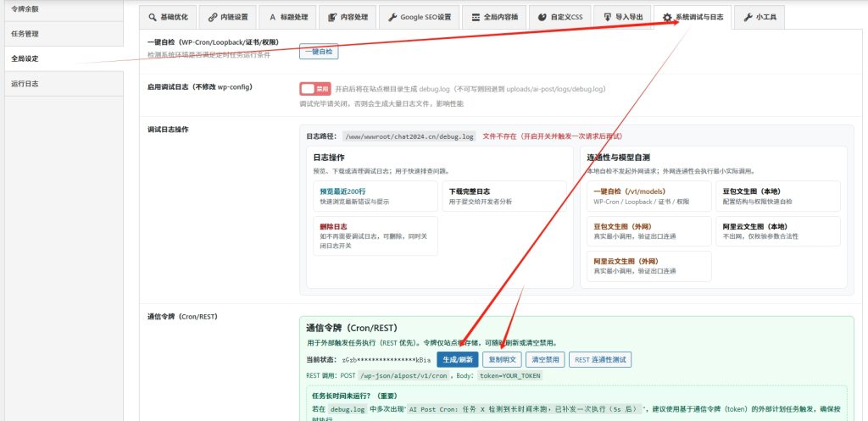This screenshot has width=868, height=421.
Task: Click the palette icon on 自定义CSS tab
Action: click(542, 17)
